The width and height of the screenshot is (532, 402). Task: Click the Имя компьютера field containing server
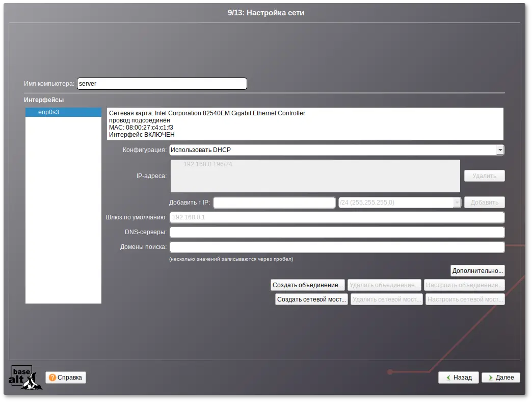[x=162, y=84]
